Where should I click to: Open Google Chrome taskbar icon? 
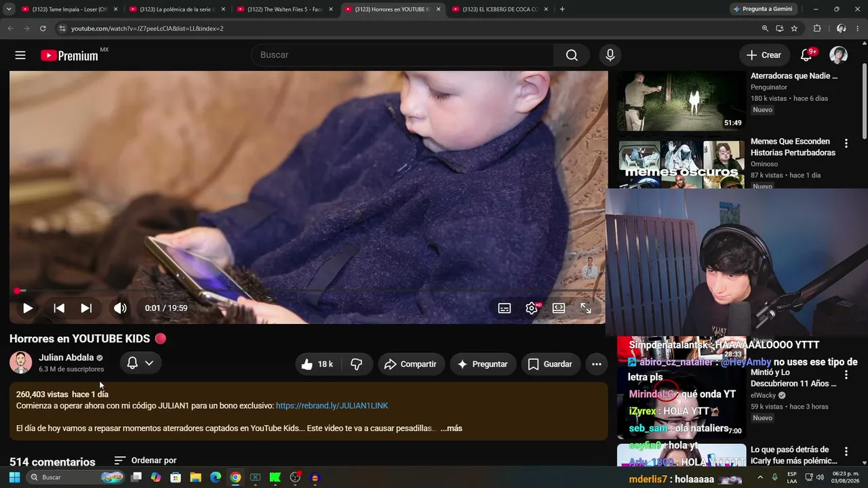point(235,477)
